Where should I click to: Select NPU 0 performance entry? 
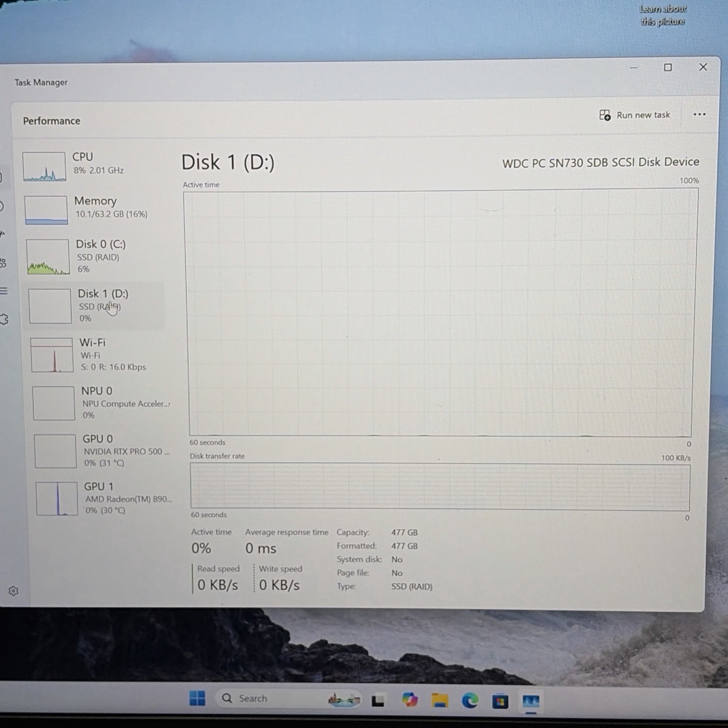[x=100, y=403]
